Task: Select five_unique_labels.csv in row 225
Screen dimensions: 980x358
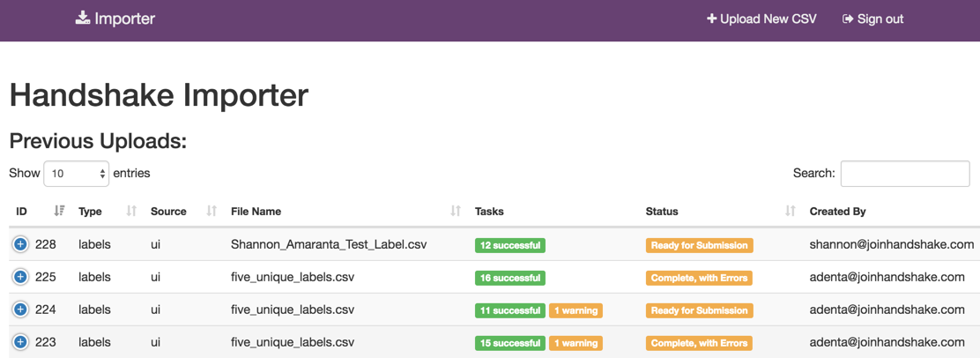Action: tap(293, 277)
